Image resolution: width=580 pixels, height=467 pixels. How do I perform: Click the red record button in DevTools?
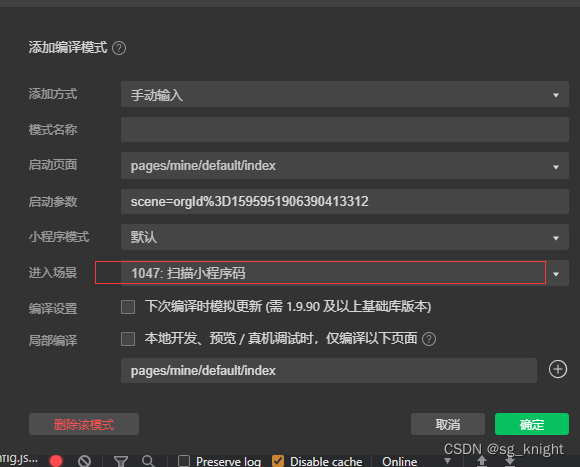coord(56,461)
